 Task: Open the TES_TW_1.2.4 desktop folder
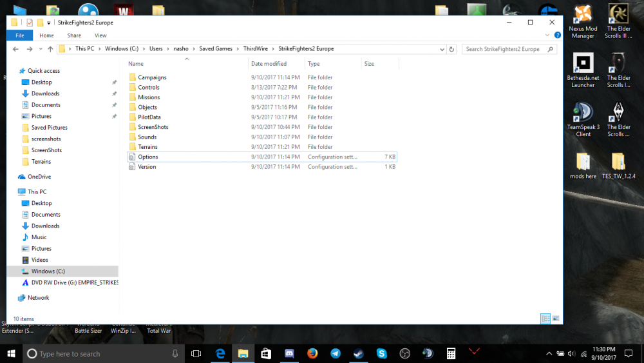(x=618, y=166)
